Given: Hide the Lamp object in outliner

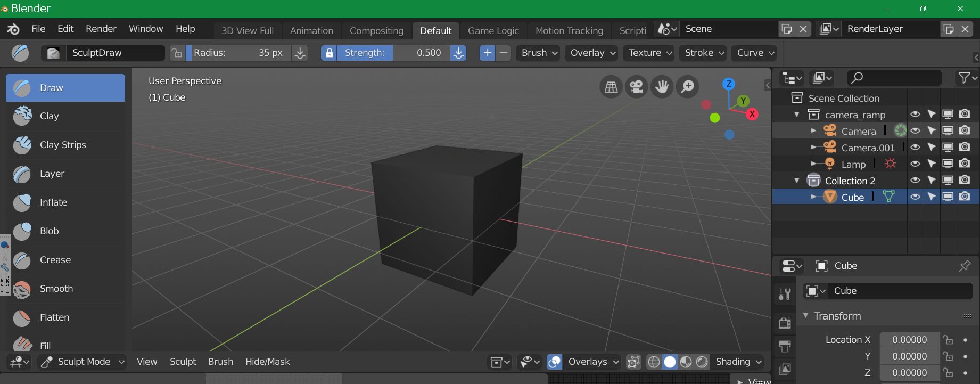Looking at the screenshot, I should coord(915,164).
